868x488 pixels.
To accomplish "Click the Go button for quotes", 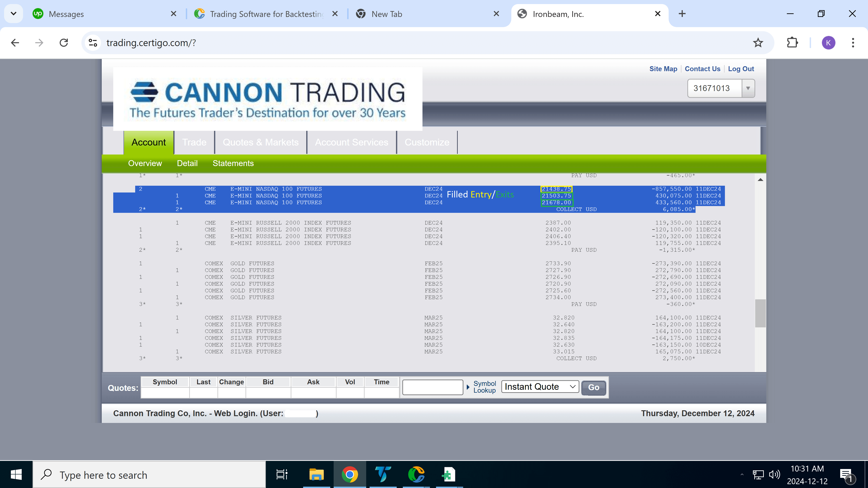I will click(x=593, y=387).
